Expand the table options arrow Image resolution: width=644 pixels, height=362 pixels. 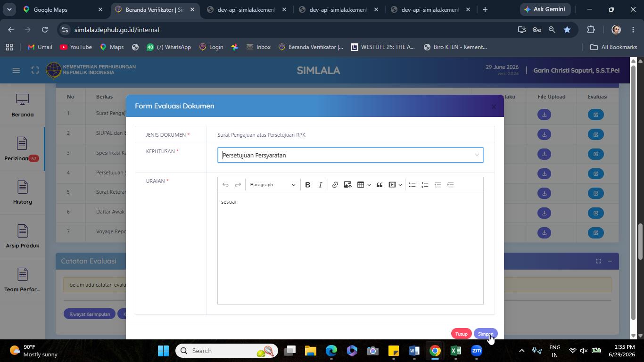[x=369, y=185]
